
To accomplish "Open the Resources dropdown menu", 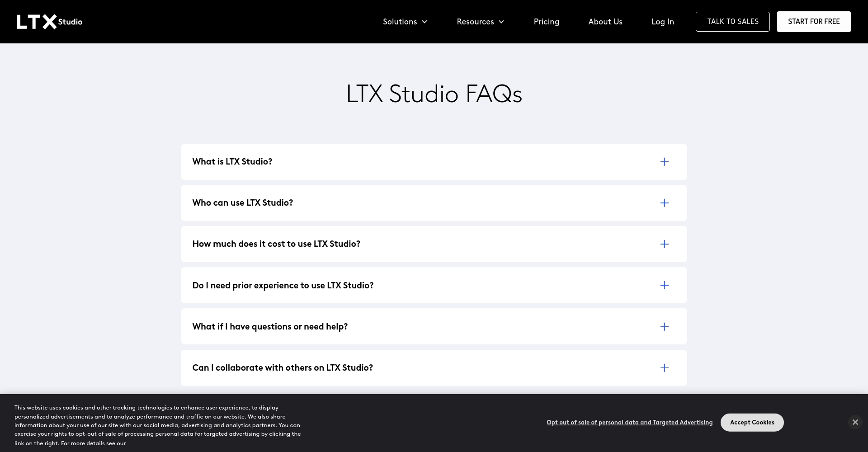I will [480, 22].
